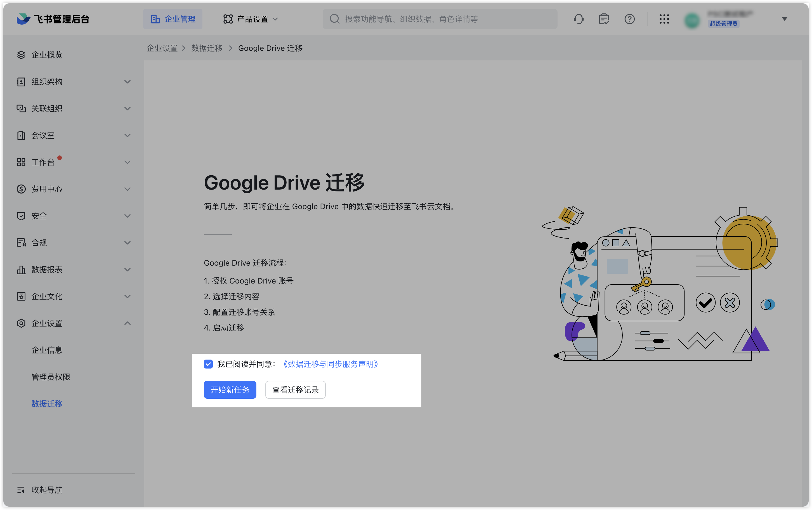The image size is (812, 510).
Task: Expand the 数据报表 menu chevron
Action: pyautogui.click(x=127, y=270)
